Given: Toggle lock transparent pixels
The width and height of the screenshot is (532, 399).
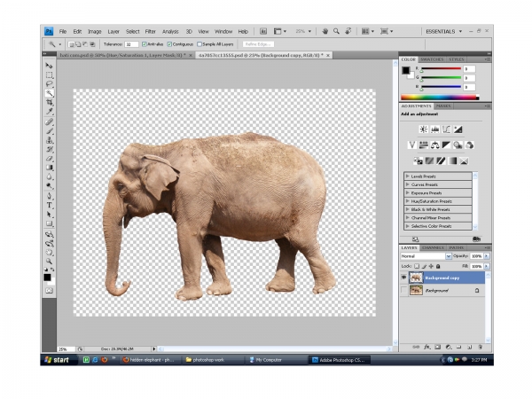Looking at the screenshot, I should click(417, 266).
